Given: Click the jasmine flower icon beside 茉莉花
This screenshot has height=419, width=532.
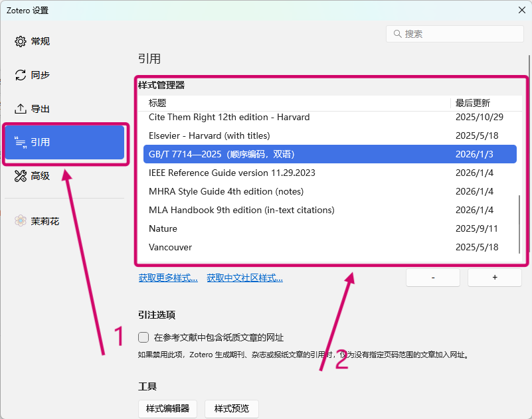Looking at the screenshot, I should point(21,221).
